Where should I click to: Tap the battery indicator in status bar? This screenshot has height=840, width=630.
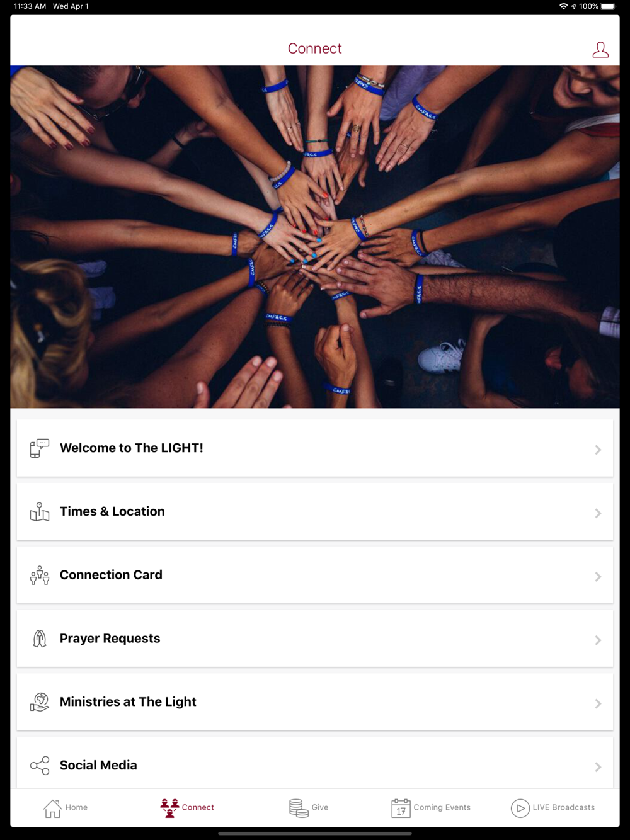pos(608,6)
